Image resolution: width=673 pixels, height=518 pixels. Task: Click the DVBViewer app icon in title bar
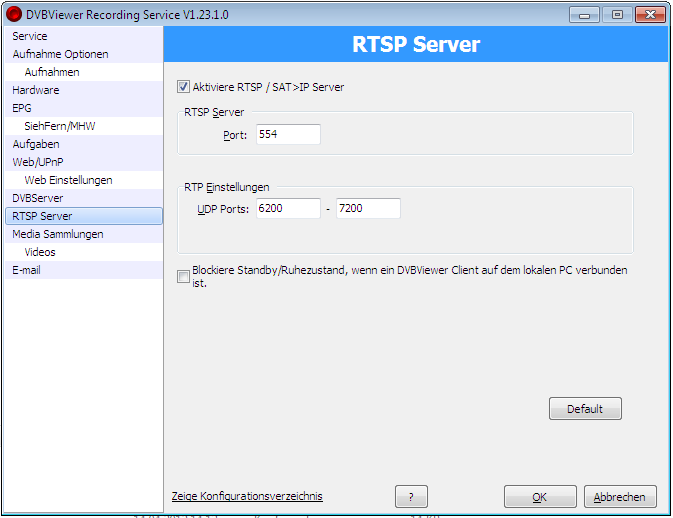pos(14,14)
